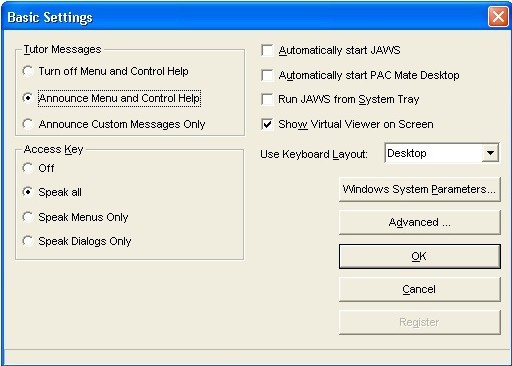Click the grayed-out Register button
The height and width of the screenshot is (366, 512).
pos(420,322)
